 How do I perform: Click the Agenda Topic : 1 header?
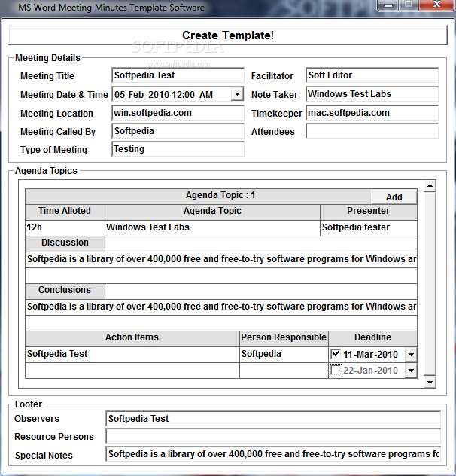[220, 195]
